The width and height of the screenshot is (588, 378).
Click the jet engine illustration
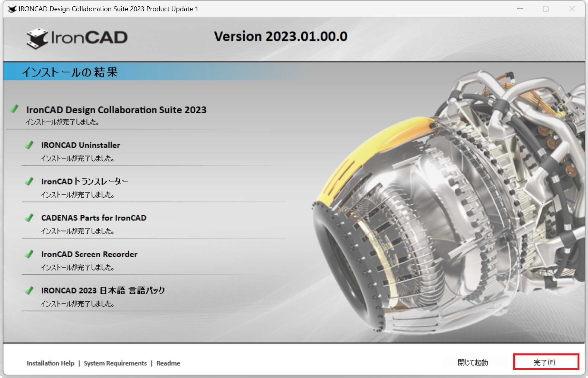(x=447, y=209)
